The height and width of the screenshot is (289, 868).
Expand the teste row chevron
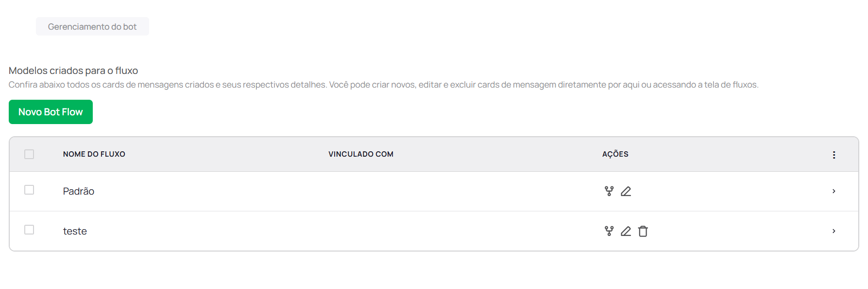coord(834,231)
